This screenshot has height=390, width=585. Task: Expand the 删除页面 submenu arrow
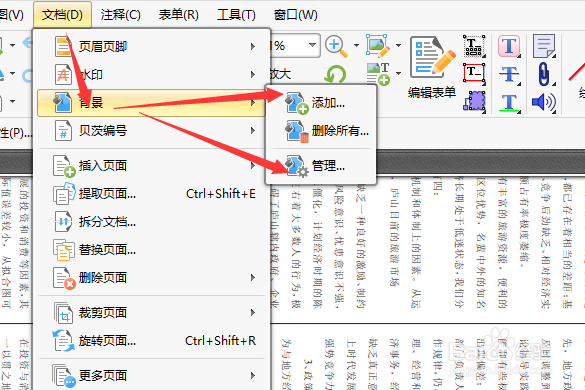click(x=253, y=278)
